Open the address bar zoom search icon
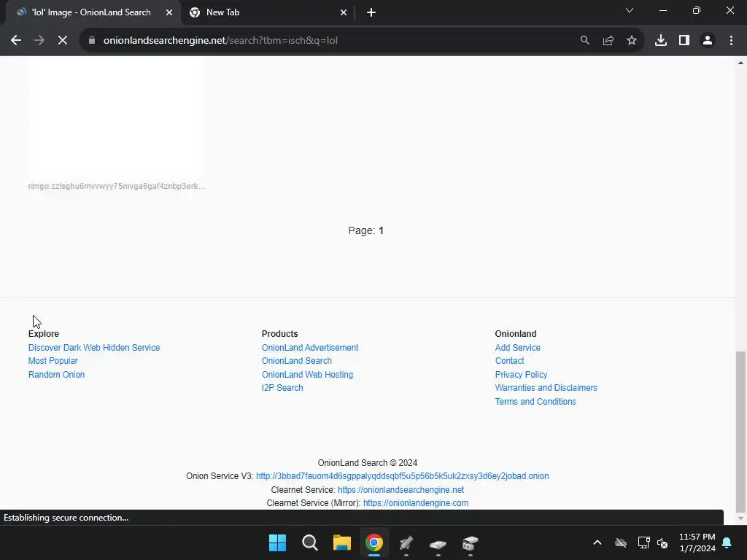This screenshot has width=747, height=560. tap(584, 41)
